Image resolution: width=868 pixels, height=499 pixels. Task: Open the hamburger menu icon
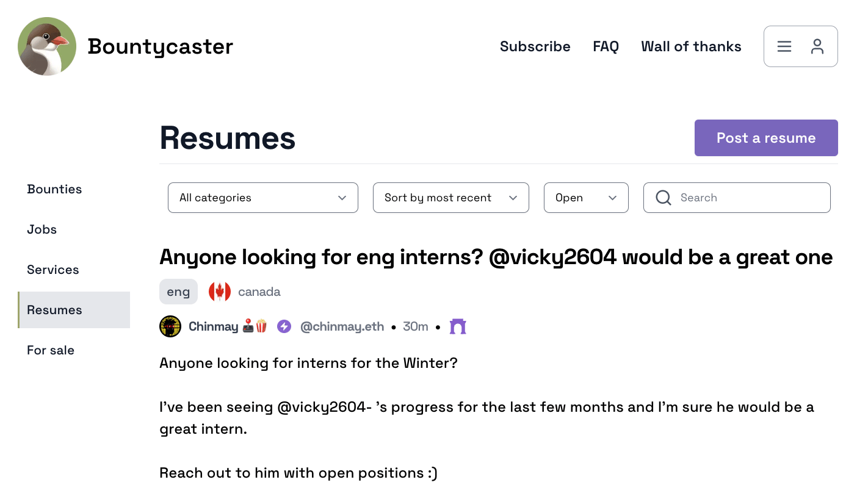click(784, 46)
